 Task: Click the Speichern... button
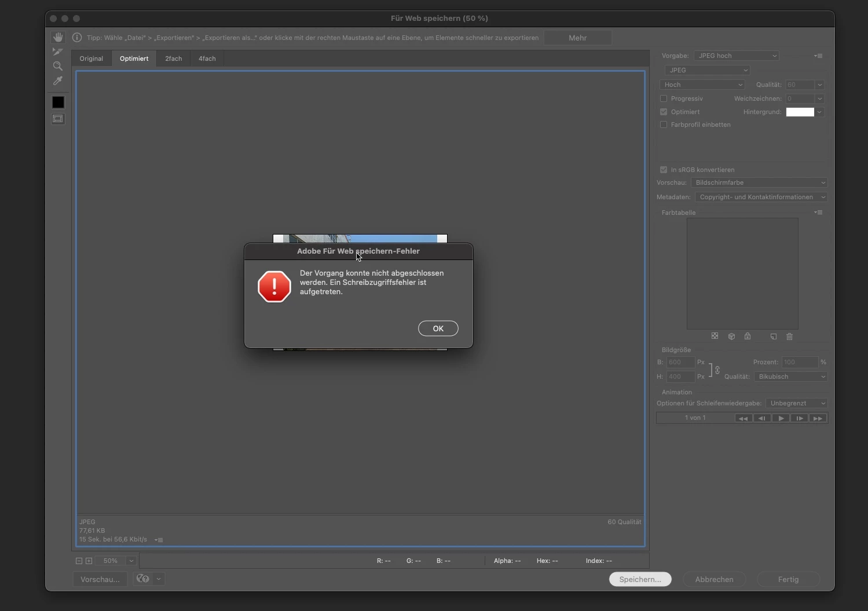tap(640, 579)
